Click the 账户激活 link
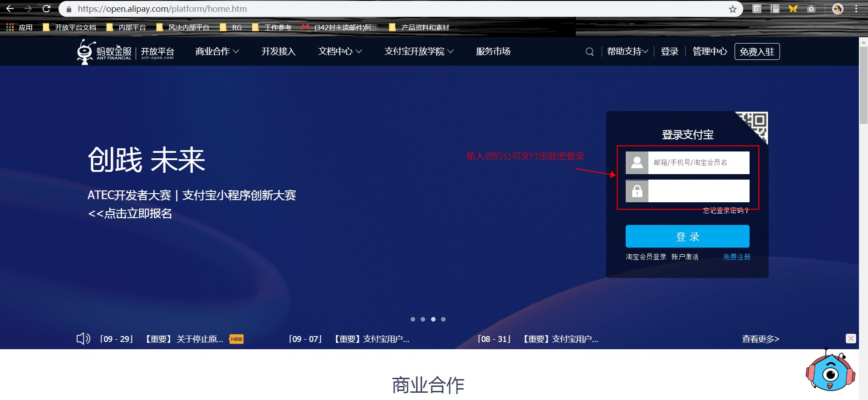 [685, 257]
